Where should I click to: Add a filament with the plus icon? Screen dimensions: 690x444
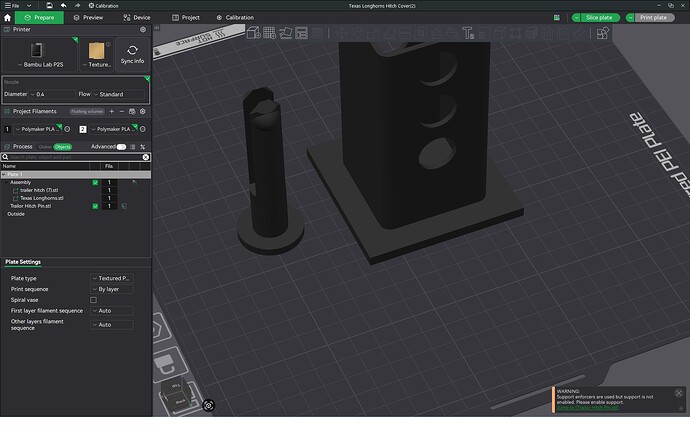112,111
